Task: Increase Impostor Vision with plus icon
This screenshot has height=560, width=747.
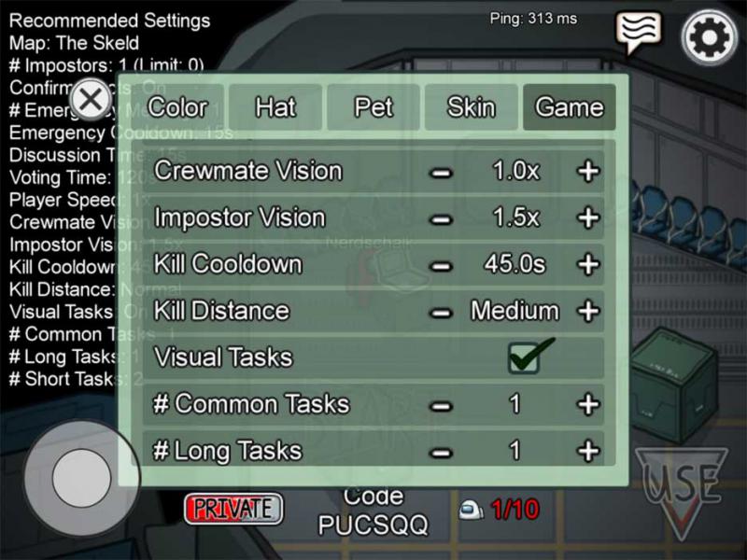Action: 588,217
